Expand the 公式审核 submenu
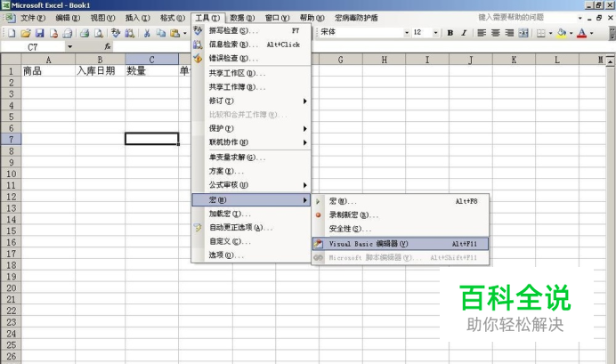The height and width of the screenshot is (364, 616). point(251,185)
